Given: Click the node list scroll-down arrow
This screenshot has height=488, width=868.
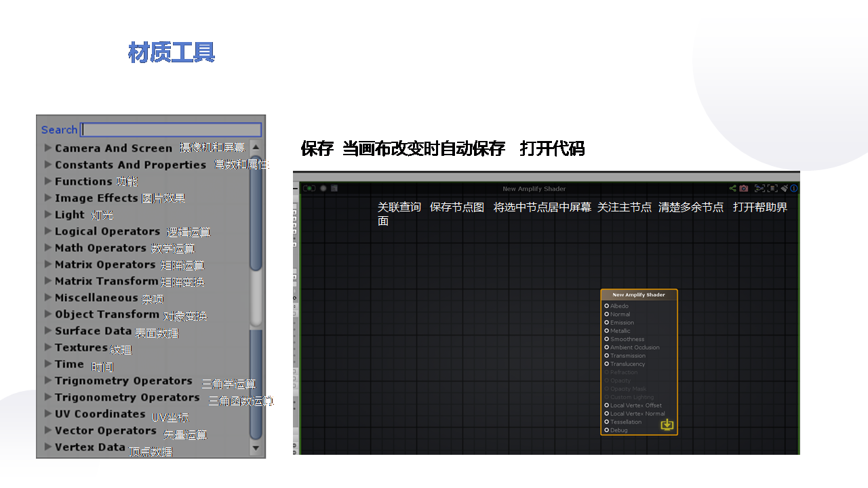Looking at the screenshot, I should pyautogui.click(x=256, y=448).
